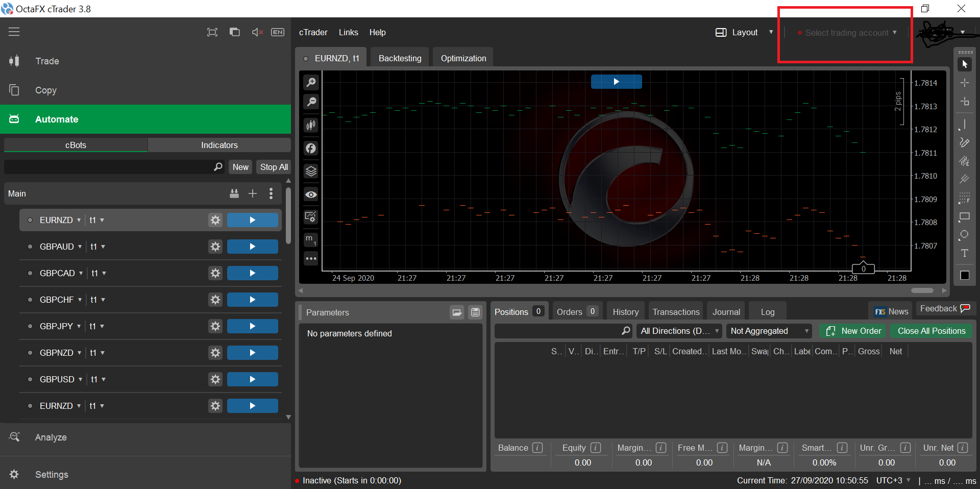Viewport: 980px width, 489px height.
Task: Click the detach window icon
Action: coord(234,32)
